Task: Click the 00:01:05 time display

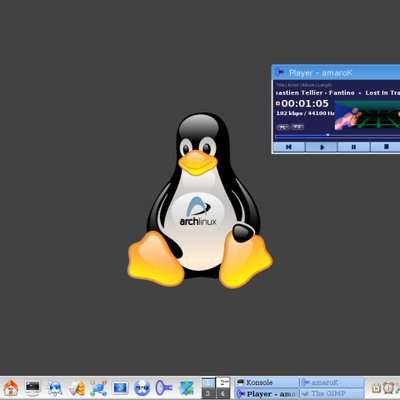Action: point(305,104)
